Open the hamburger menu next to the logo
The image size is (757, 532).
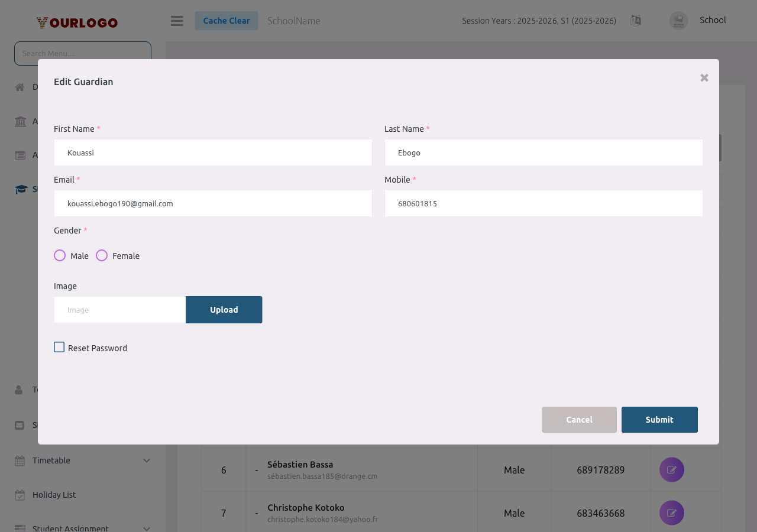(176, 20)
